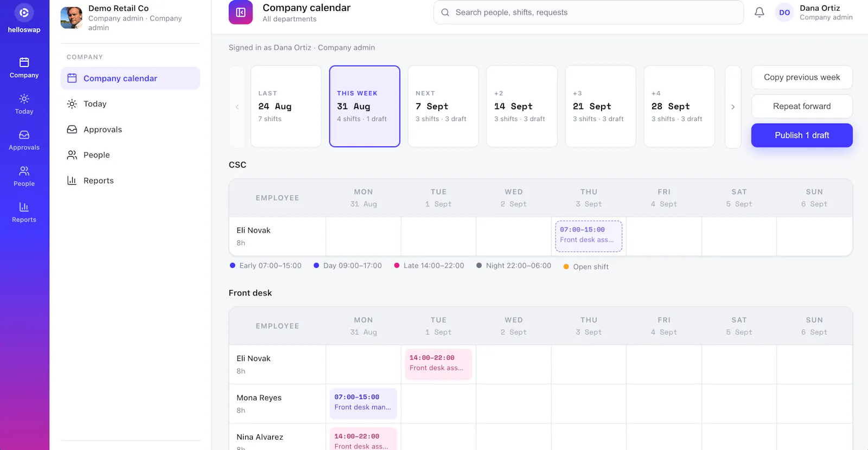Click the DO user avatar badge
The width and height of the screenshot is (868, 450).
[x=784, y=12]
